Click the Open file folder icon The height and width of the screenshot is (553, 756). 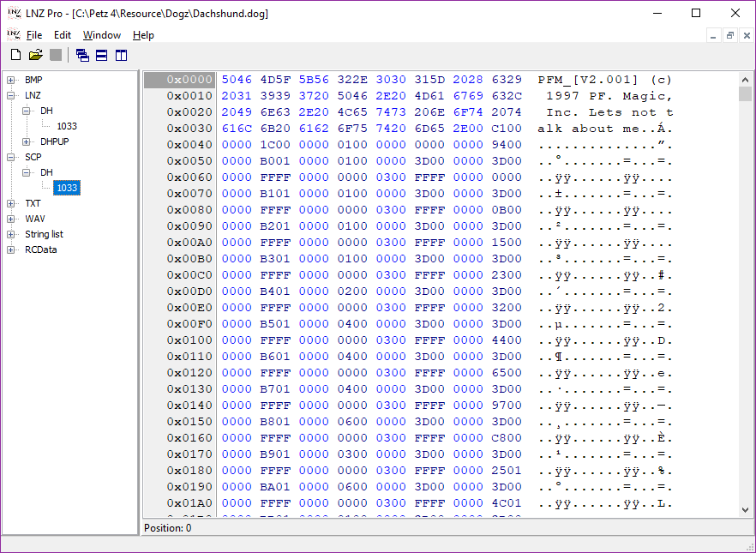[35, 56]
